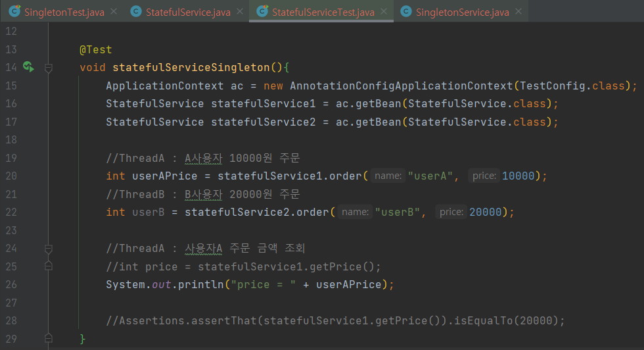Close the SingletonService.java tab

click(x=518, y=12)
